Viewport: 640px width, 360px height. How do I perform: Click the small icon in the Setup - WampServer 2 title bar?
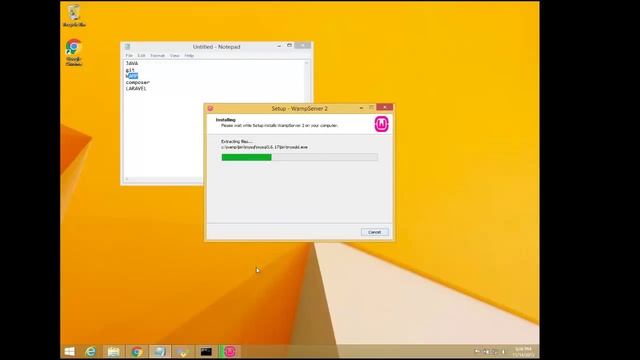[210, 108]
